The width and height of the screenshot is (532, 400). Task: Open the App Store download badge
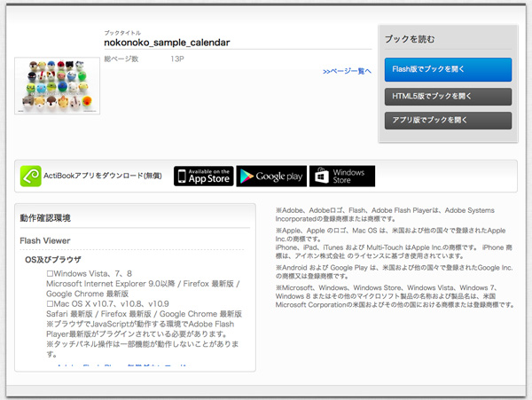(x=203, y=176)
